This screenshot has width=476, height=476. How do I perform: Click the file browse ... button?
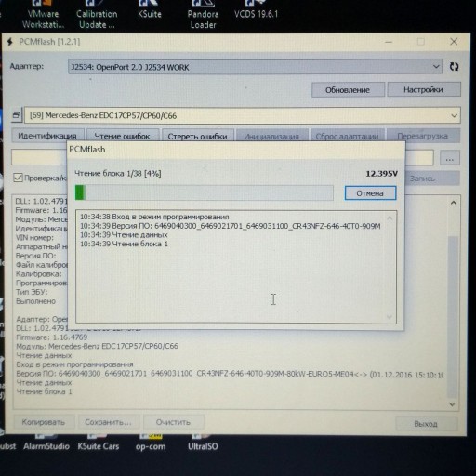click(x=450, y=158)
